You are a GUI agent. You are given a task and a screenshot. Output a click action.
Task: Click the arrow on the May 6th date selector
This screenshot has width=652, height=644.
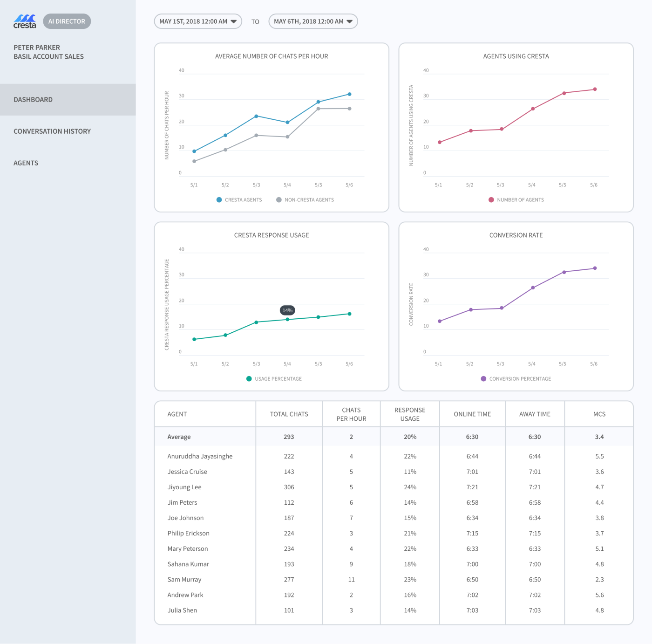(x=349, y=21)
